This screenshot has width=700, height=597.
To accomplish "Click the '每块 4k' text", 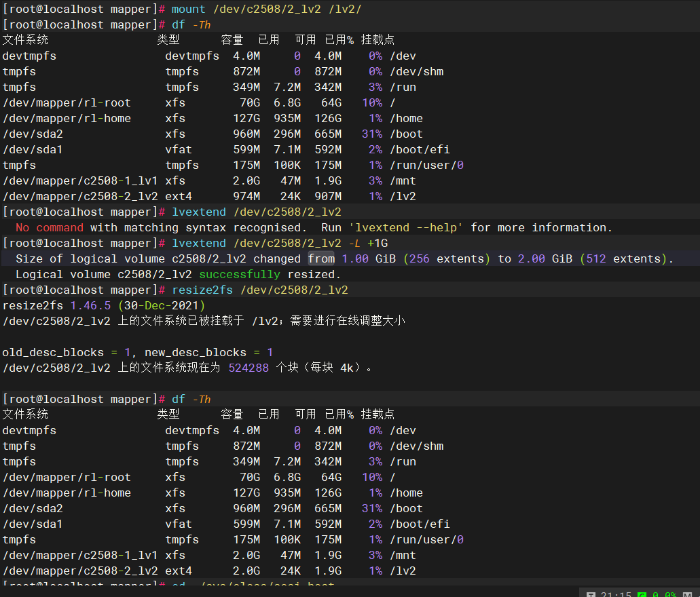I will pos(333,368).
